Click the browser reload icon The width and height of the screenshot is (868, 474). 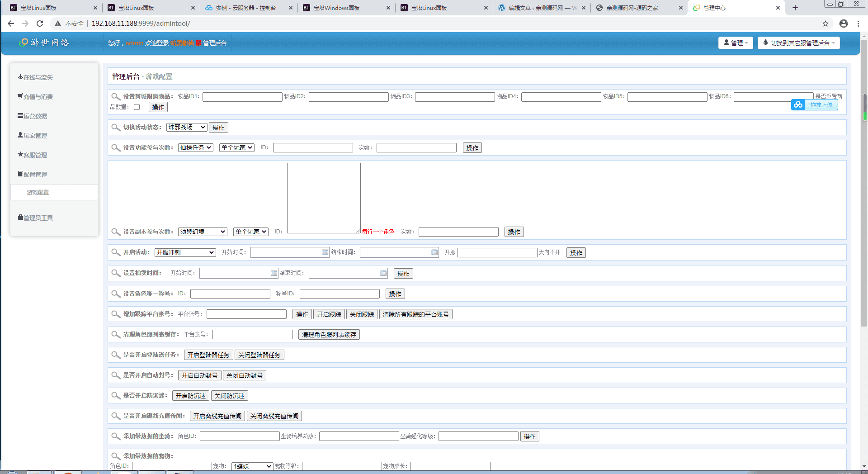click(40, 24)
